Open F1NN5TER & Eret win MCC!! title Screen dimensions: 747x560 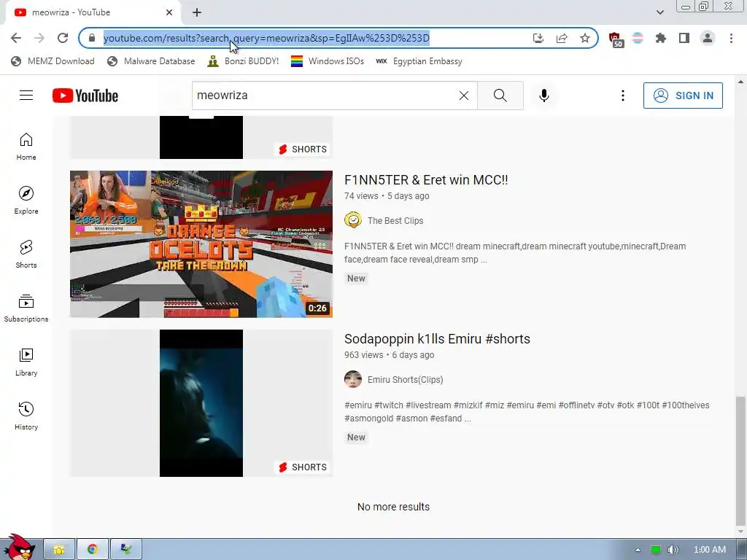[426, 180]
